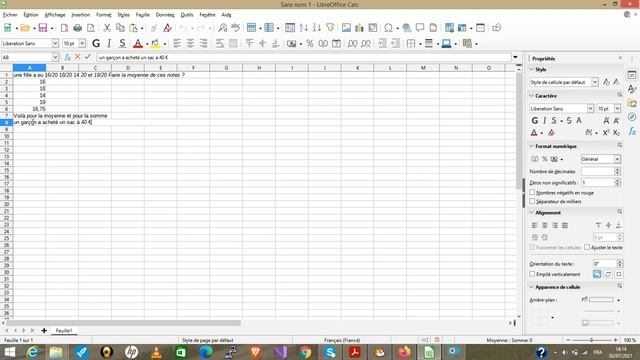Click the Align Center icon in toolbar
Viewport: 640px width, 360px height.
coord(190,43)
